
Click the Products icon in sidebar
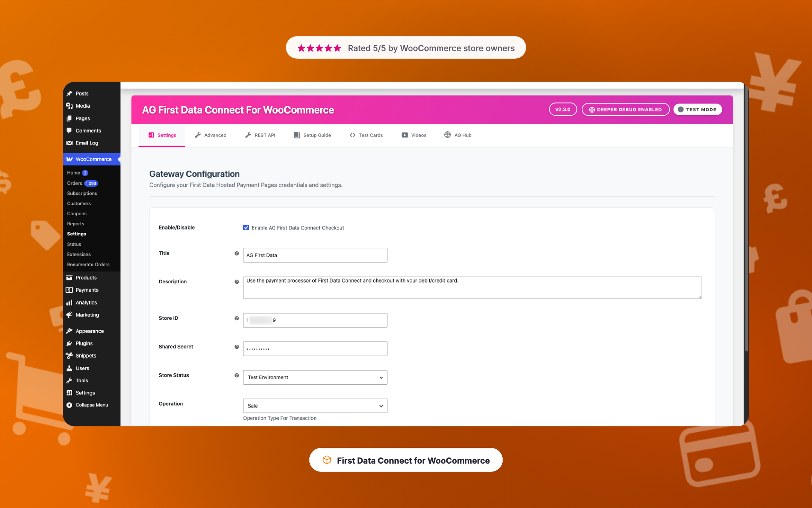(69, 278)
